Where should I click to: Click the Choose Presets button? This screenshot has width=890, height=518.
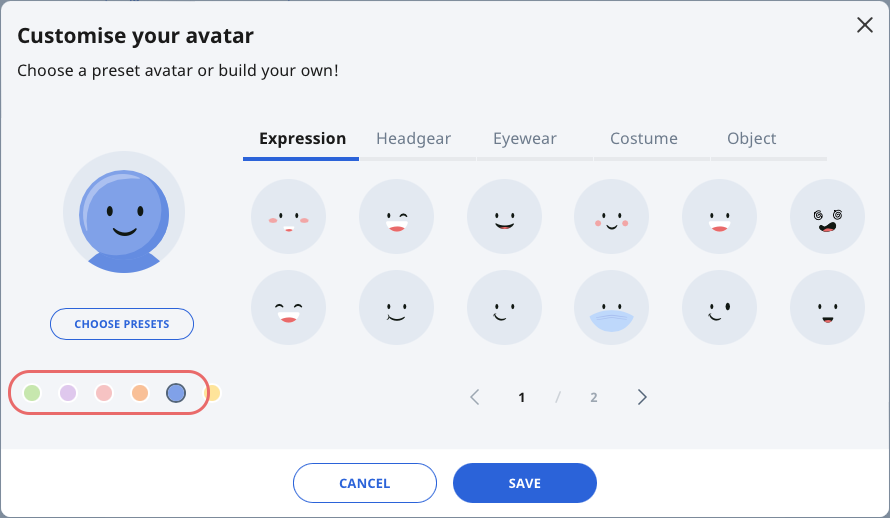[122, 324]
